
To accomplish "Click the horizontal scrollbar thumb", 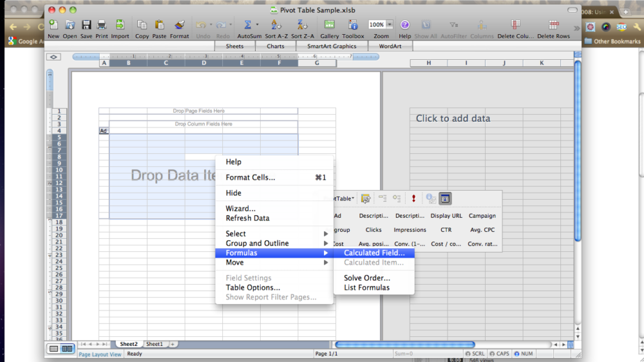I will click(x=405, y=345).
